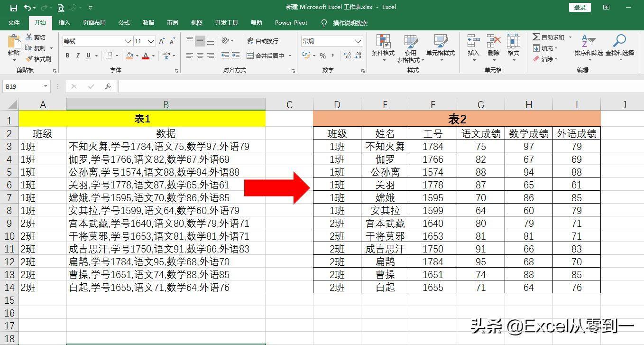Click the Cut (剪切) scissors button
Image resolution: width=644 pixels, height=345 pixels.
(x=36, y=37)
